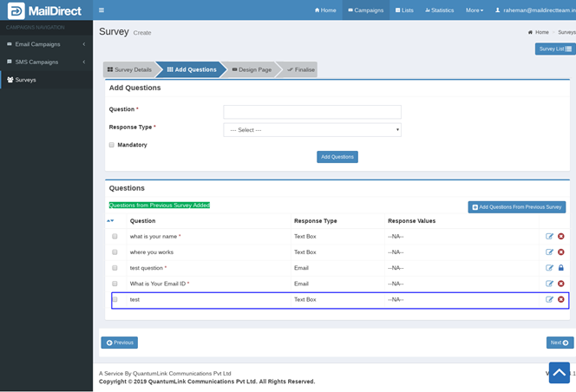
Task: Click the Add Questions button
Action: pyautogui.click(x=337, y=157)
